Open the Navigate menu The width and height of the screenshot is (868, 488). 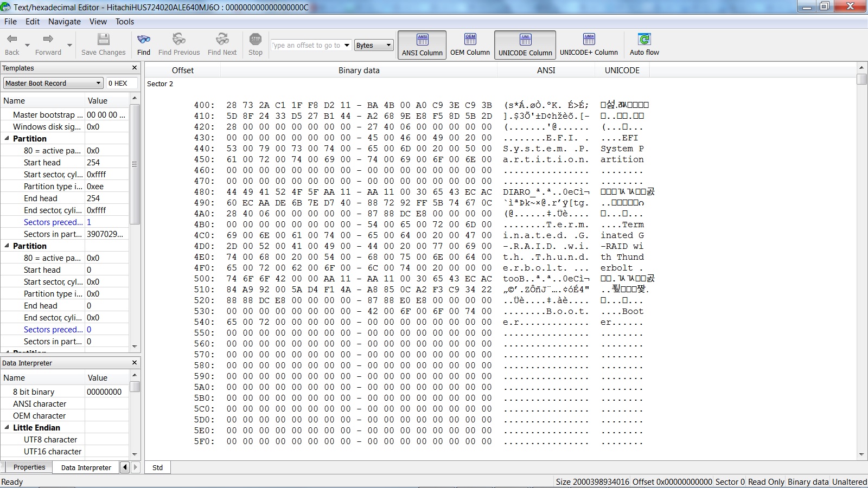point(65,22)
